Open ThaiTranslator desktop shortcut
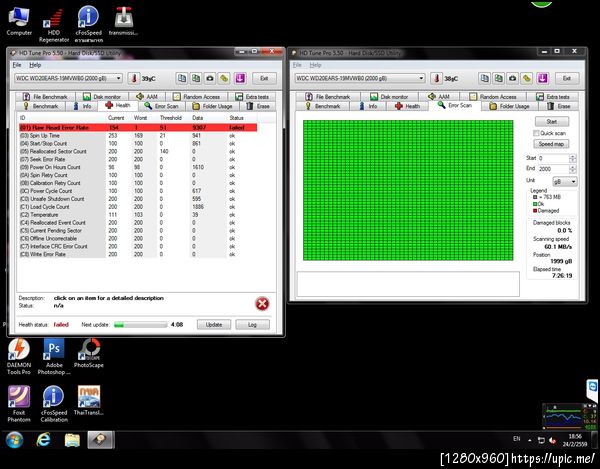This screenshot has width=600, height=469. 89,400
